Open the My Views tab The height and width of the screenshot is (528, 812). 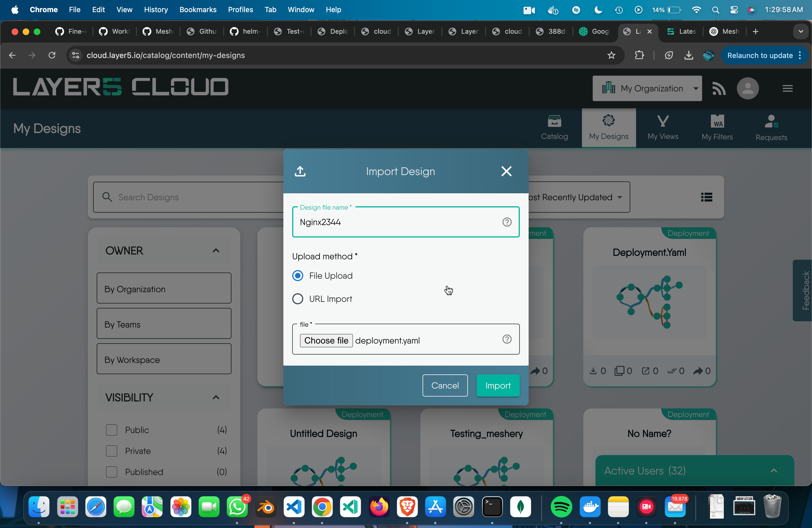pyautogui.click(x=663, y=128)
